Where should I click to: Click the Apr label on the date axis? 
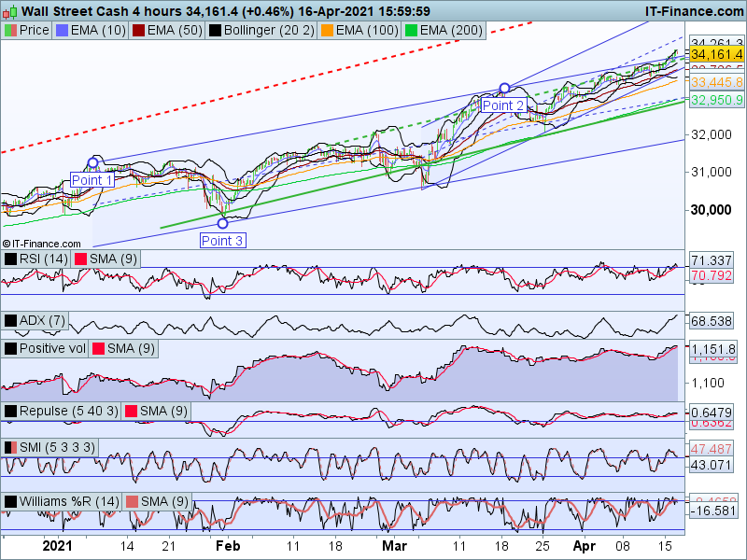coord(585,546)
